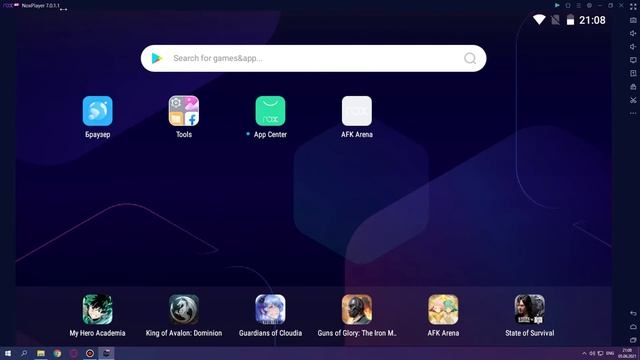Open the Браузер app icon
Viewport: 640px width, 360px height.
pos(98,111)
